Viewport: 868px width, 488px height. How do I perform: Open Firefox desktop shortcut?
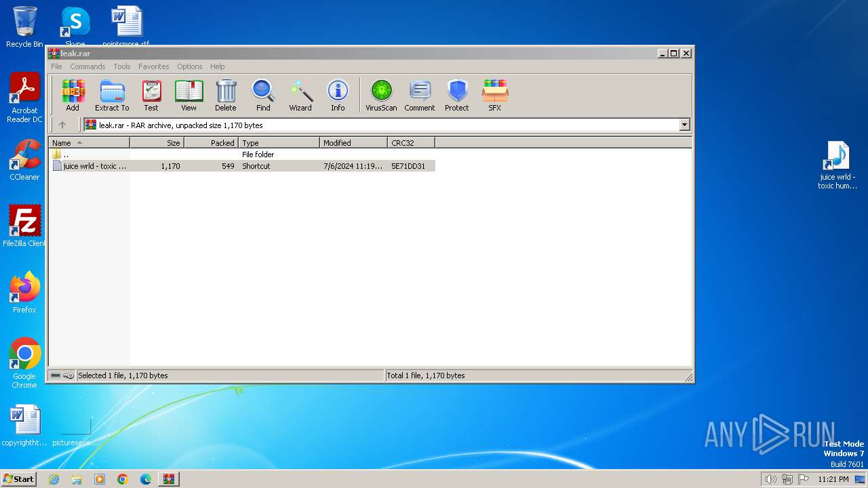tap(24, 293)
